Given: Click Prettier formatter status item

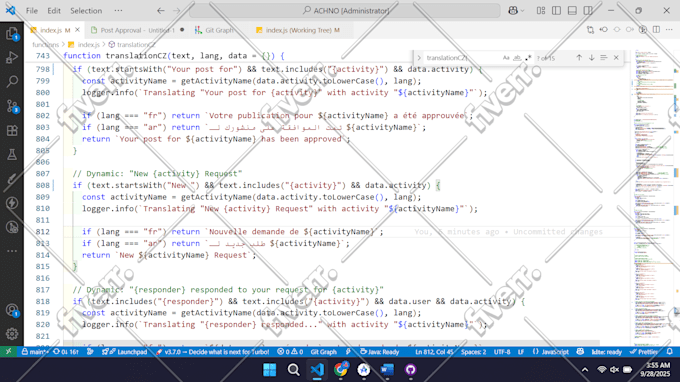Looking at the screenshot, I should pyautogui.click(x=644, y=352).
